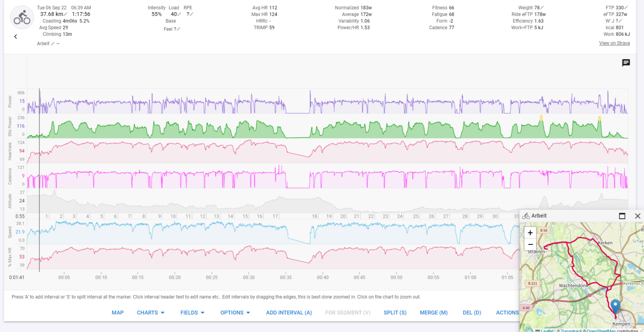Zoom in on the Arbeit map

(x=530, y=233)
